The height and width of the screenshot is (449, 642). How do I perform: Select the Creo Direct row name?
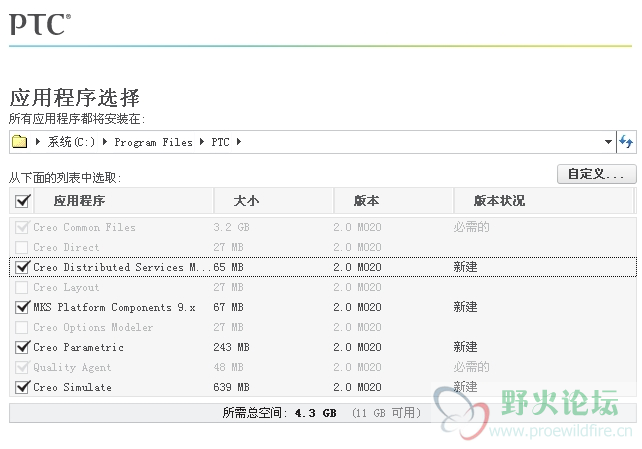66,247
